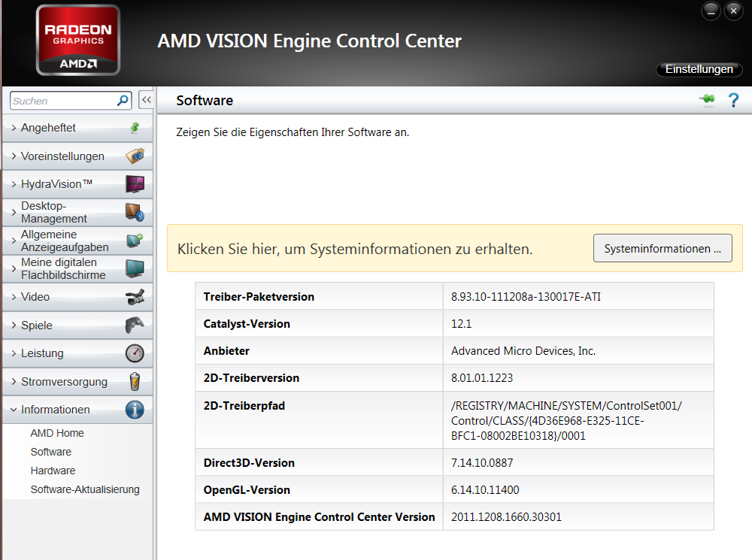
Task: Focus the Suchen search field
Action: (62, 101)
